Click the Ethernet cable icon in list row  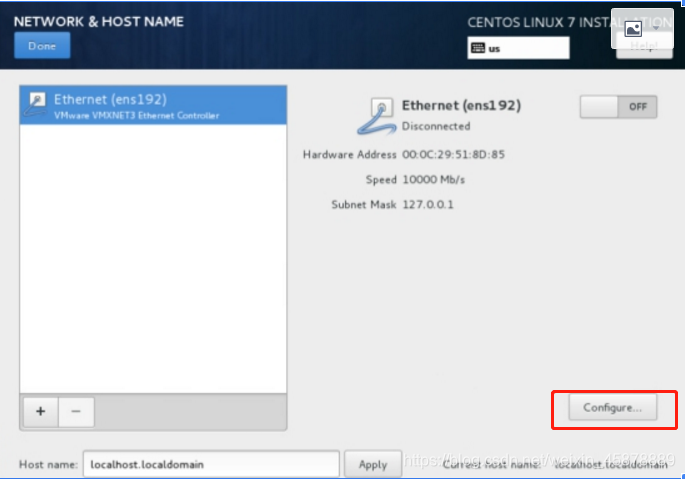tap(36, 105)
